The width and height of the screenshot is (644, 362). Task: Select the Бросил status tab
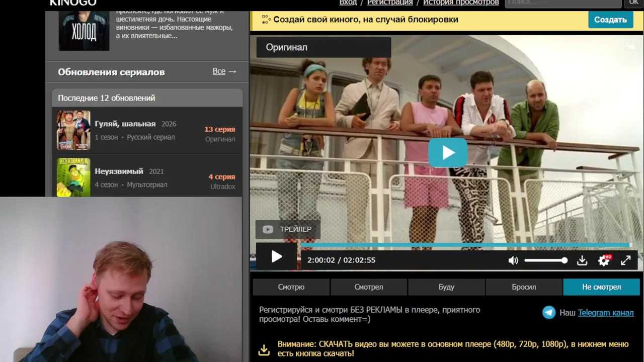coord(524,287)
